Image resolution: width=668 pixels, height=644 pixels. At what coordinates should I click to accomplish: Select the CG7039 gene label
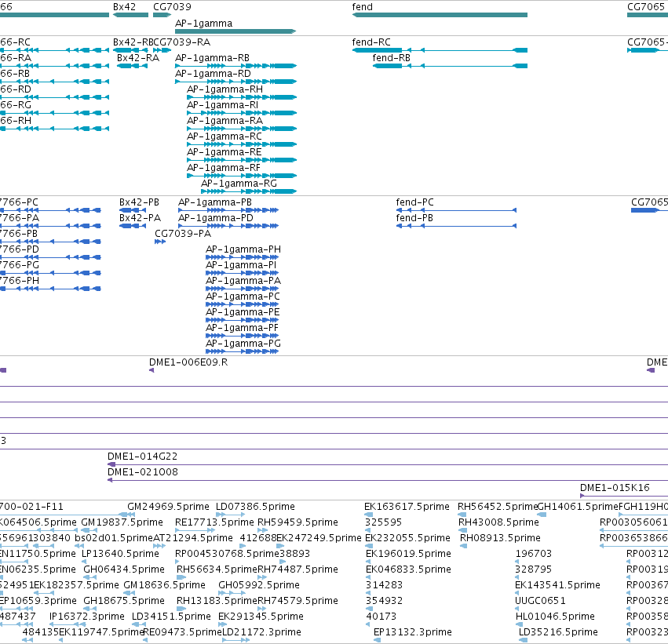[x=172, y=7]
